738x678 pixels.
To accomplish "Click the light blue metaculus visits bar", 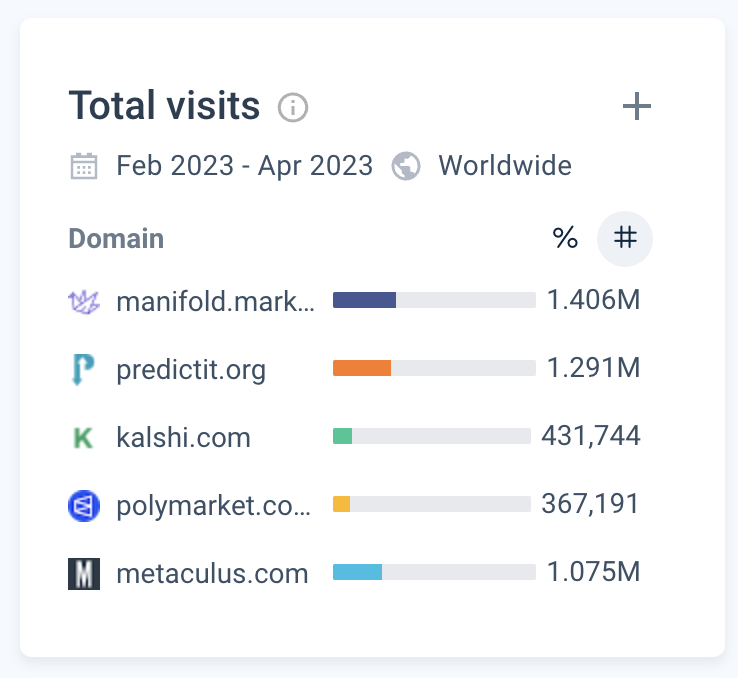I will 358,572.
